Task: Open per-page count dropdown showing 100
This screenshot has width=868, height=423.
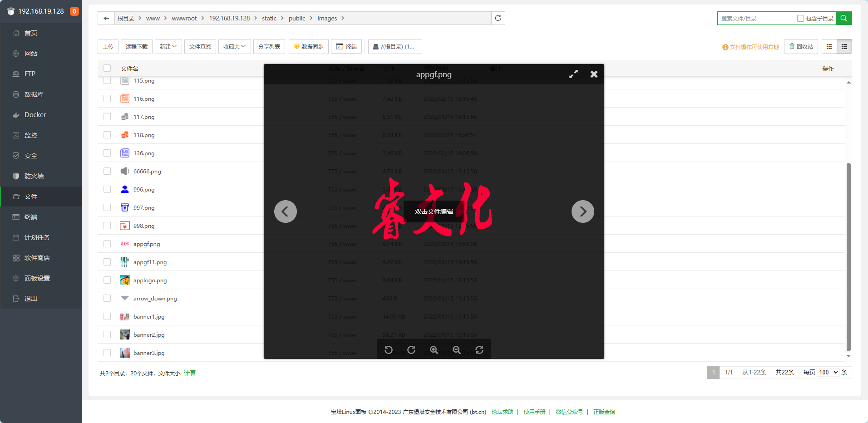Action: pyautogui.click(x=828, y=372)
